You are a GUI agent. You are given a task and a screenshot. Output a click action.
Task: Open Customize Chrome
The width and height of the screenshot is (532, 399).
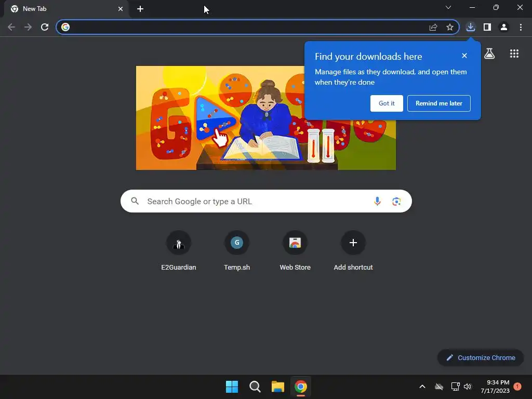(481, 357)
